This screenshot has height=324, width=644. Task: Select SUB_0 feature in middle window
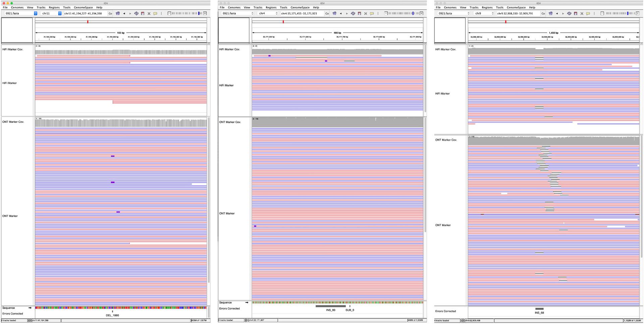(350, 306)
